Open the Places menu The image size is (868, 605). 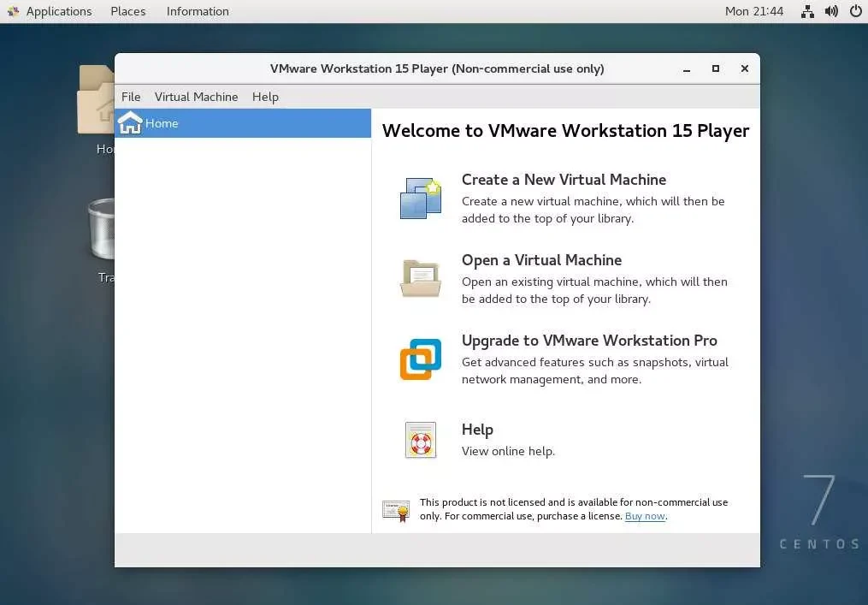[x=128, y=11]
